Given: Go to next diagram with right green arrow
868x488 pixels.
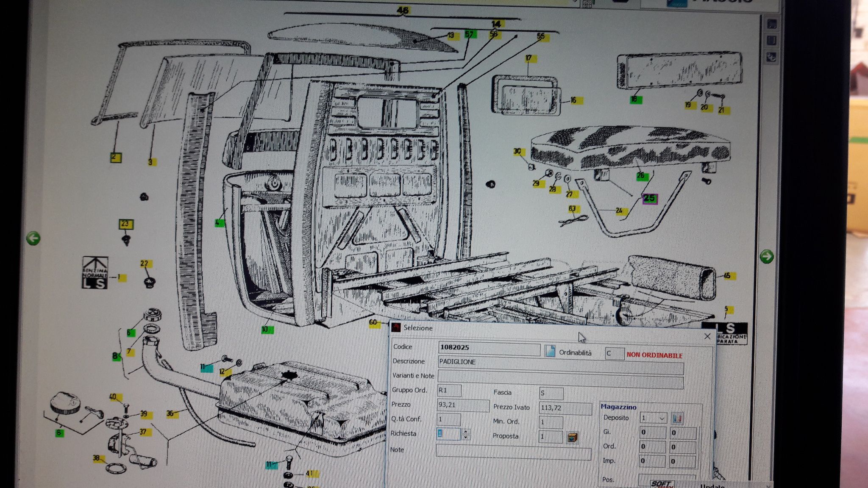Looking at the screenshot, I should coord(766,256).
